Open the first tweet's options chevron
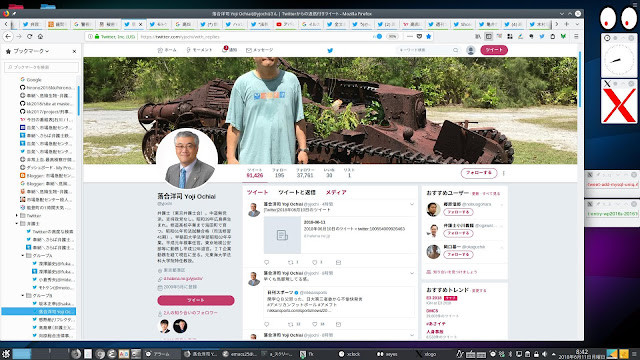Image resolution: width=640 pixels, height=360 pixels. click(x=412, y=204)
